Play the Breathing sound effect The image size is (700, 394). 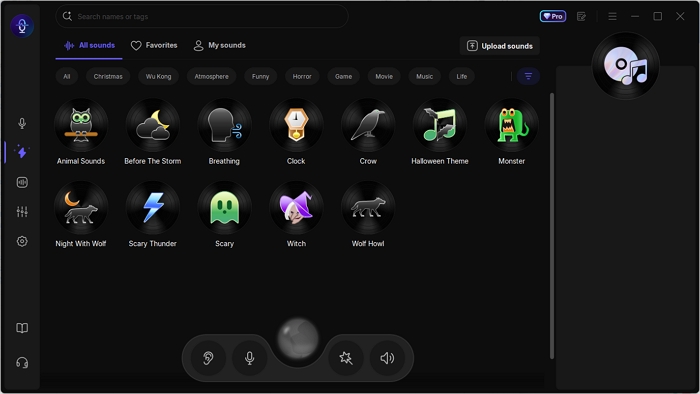[224, 125]
